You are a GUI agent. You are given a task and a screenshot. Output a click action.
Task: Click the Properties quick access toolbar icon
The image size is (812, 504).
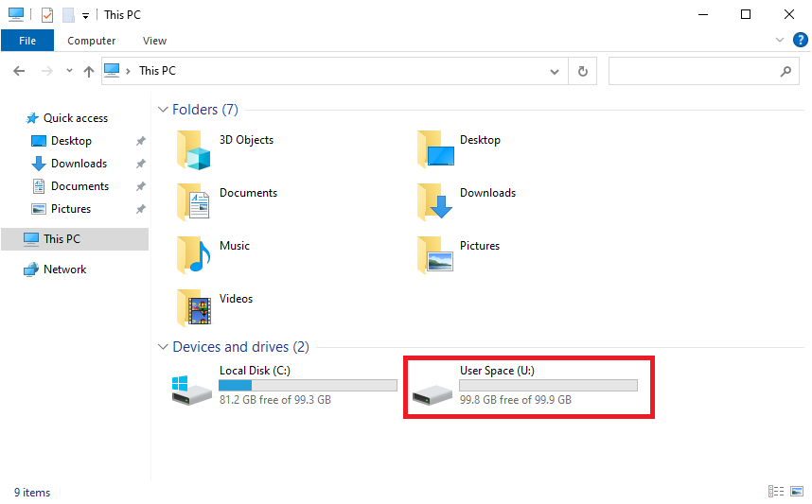[47, 15]
